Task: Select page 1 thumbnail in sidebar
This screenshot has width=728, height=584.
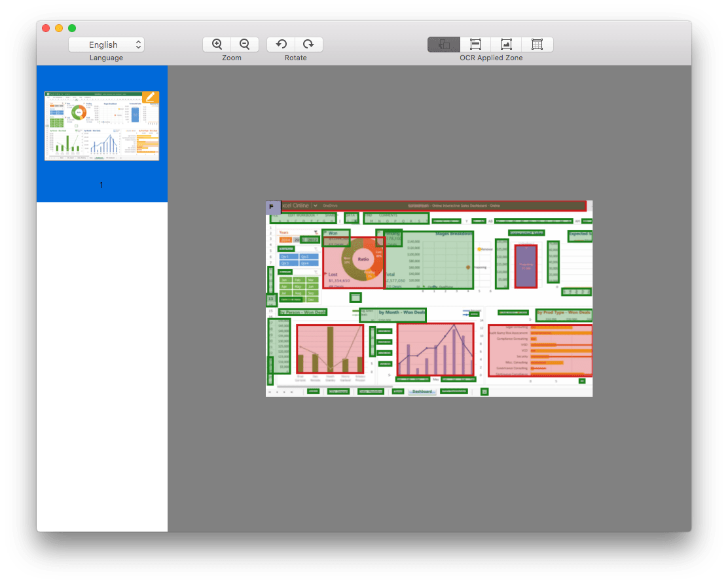Action: tap(101, 126)
